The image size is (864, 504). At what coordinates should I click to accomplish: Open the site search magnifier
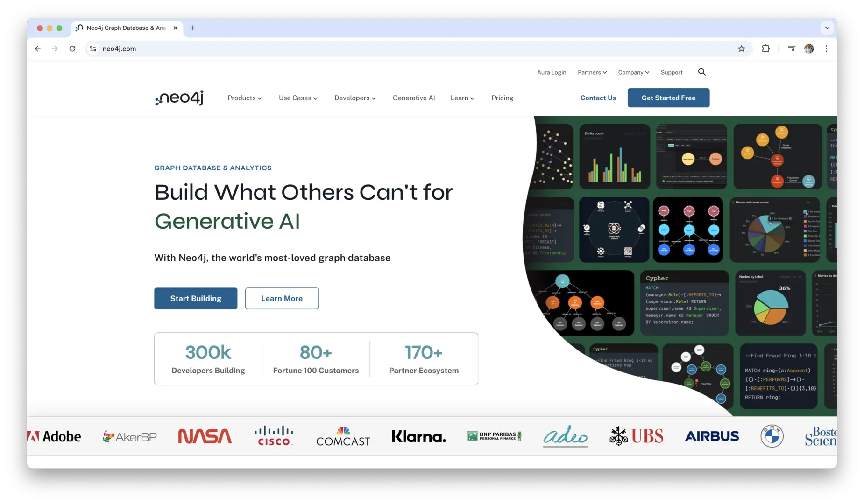pos(701,72)
